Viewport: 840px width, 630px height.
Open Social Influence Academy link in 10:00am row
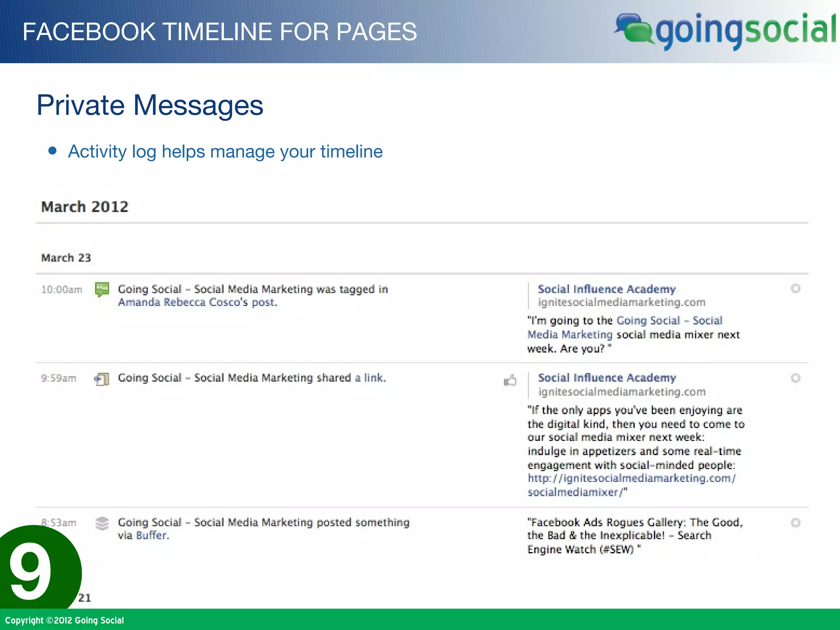click(607, 289)
